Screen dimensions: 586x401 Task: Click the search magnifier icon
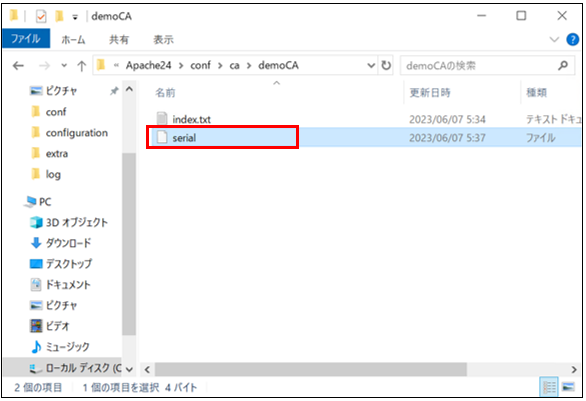tap(563, 65)
